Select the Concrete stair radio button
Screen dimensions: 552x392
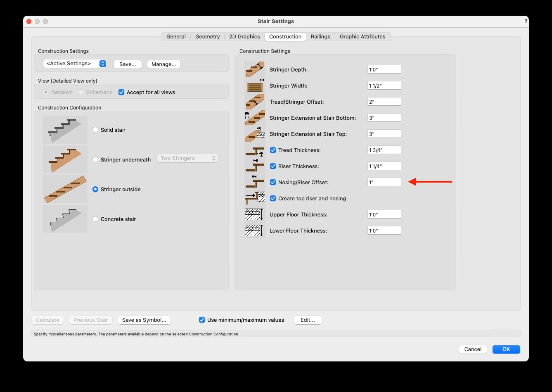[95, 219]
